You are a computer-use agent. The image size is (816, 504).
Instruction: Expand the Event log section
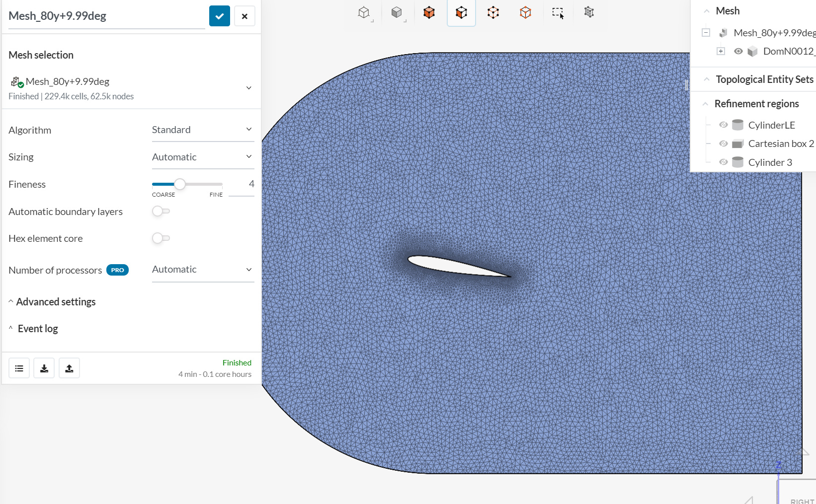[x=38, y=329]
